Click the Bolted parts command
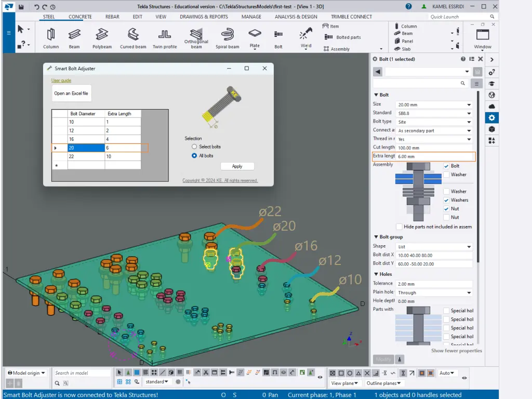Viewport: 532px width, 399px height. pos(343,37)
